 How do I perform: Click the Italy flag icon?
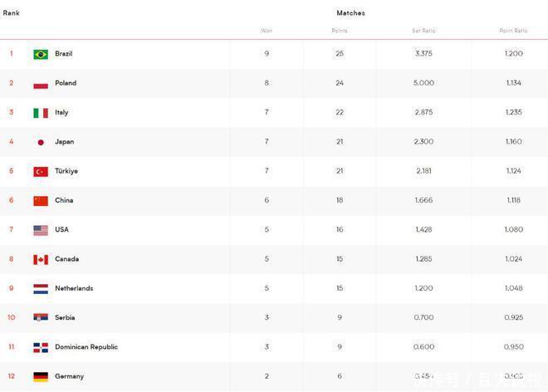coord(41,113)
